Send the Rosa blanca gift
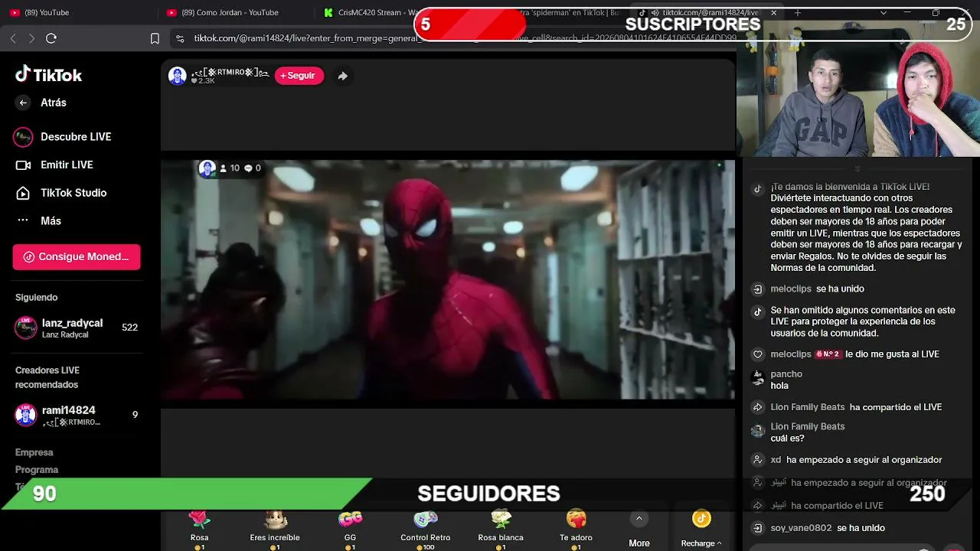Screen dimensions: 980x551 coord(501,529)
